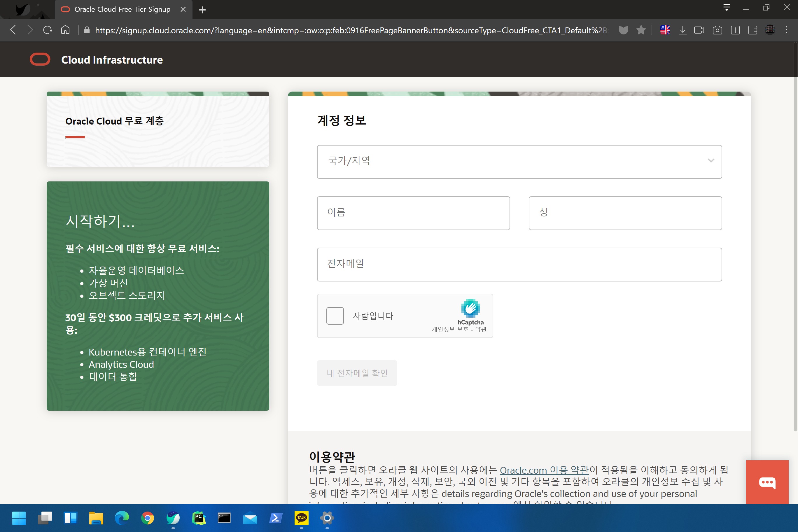Click the video camera capture icon
The width and height of the screenshot is (798, 532).
point(699,30)
